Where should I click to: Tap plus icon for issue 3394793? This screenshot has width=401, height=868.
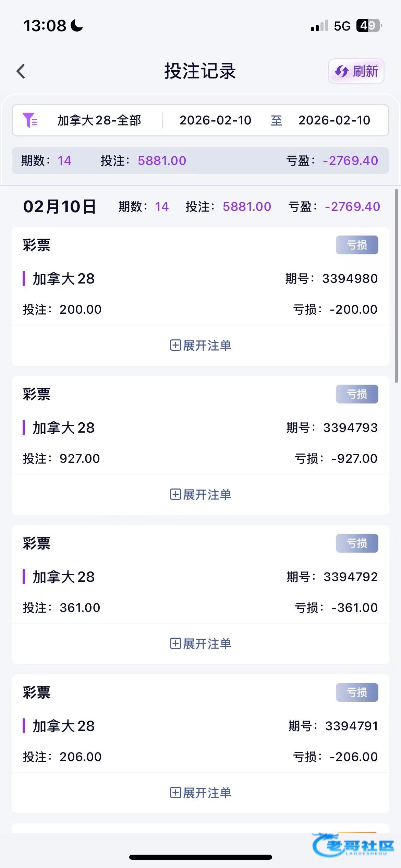175,494
